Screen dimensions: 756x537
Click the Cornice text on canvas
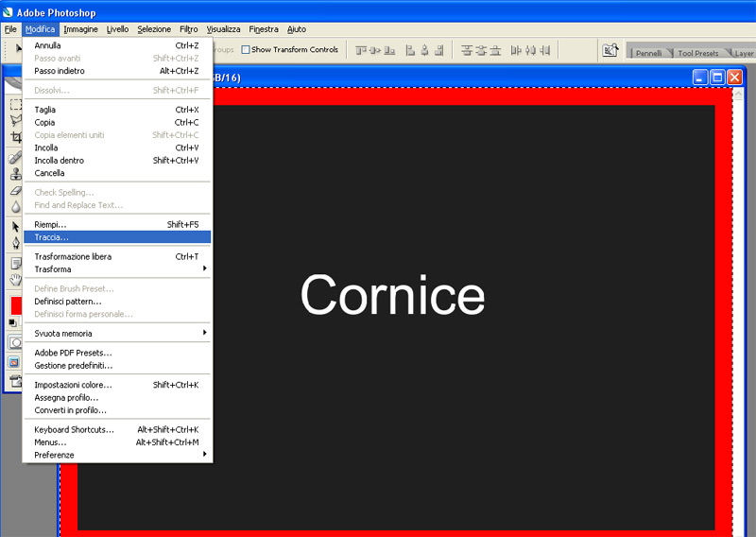392,295
